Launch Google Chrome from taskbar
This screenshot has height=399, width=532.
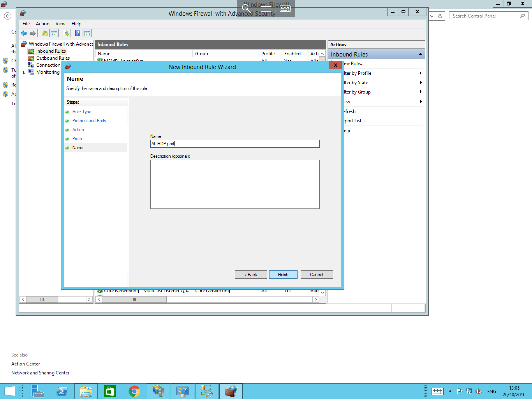coord(134,391)
